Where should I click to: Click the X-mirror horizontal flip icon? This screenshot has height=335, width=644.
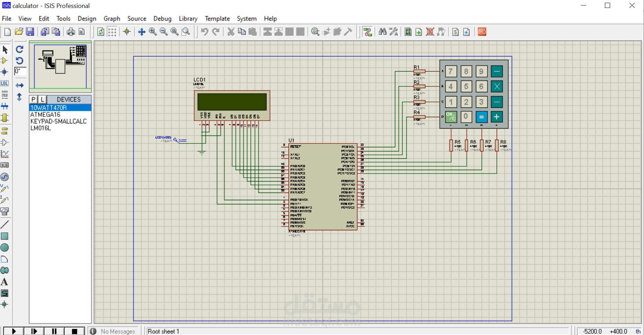click(20, 85)
